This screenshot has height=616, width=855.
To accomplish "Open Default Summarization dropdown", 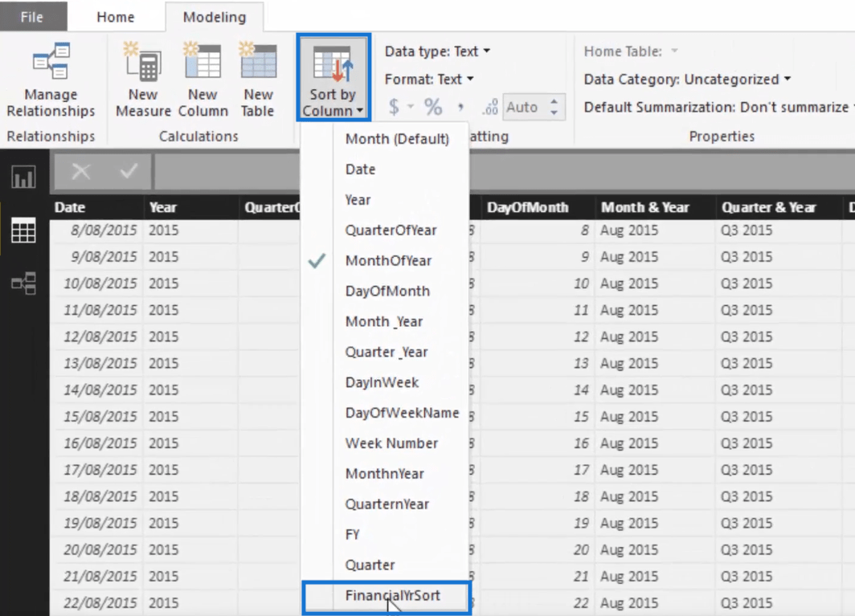I will pos(718,107).
